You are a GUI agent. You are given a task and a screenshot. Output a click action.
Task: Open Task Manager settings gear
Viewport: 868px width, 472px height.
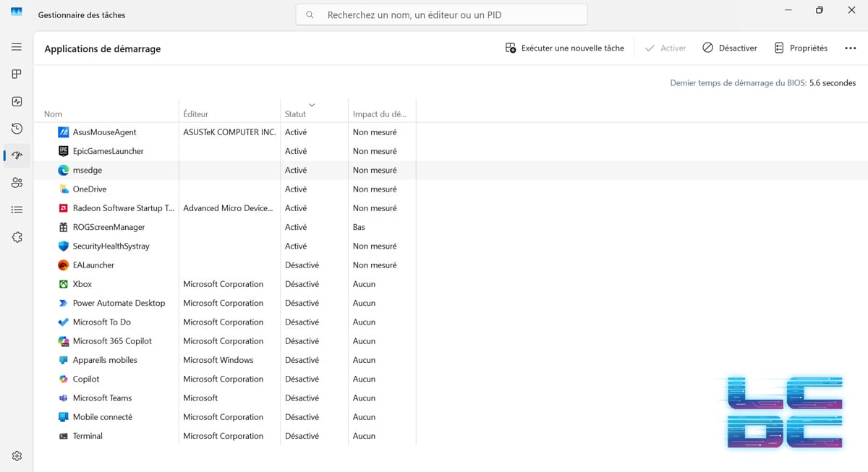17,456
